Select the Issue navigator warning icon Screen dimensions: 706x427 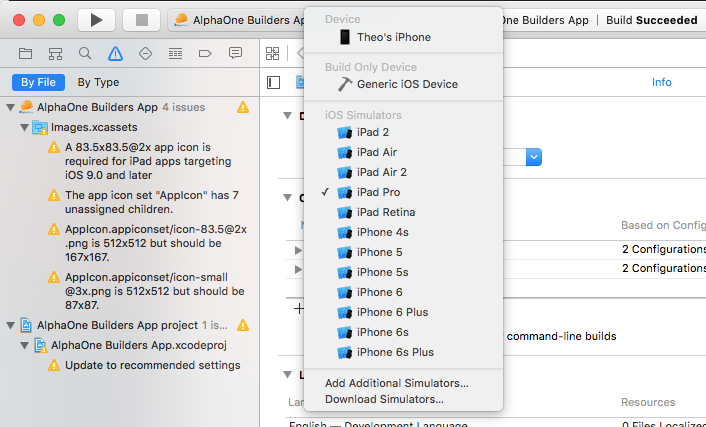115,54
